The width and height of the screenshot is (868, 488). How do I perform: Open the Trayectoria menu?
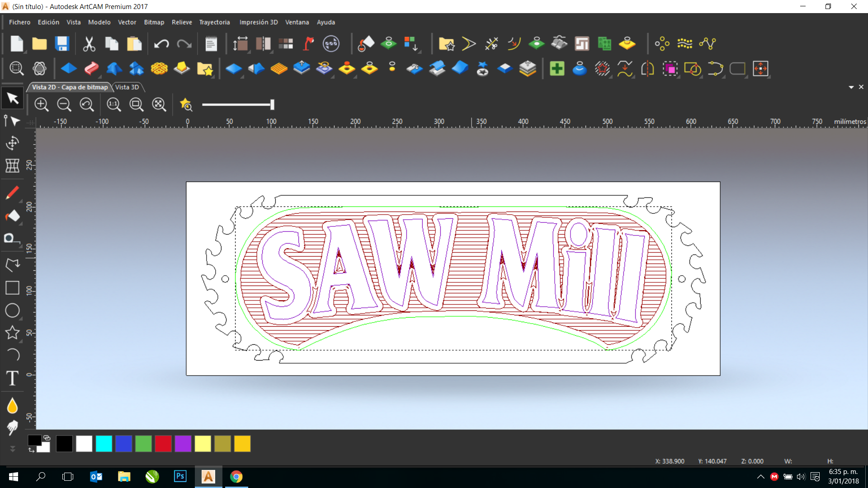(214, 22)
